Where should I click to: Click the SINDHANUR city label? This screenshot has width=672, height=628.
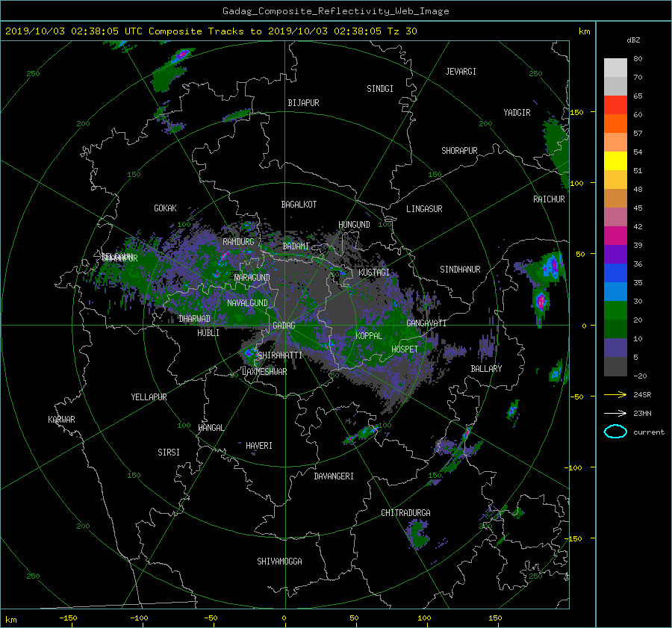click(460, 270)
